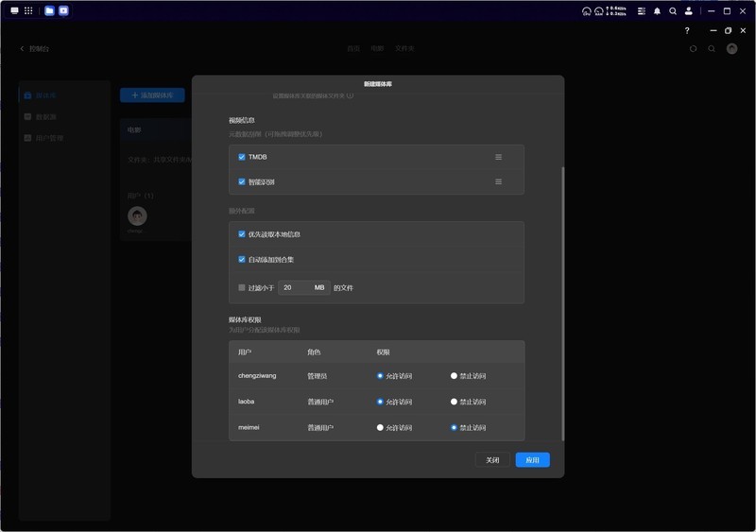The image size is (756, 532).
Task: Open the app grid launcher
Action: point(28,11)
